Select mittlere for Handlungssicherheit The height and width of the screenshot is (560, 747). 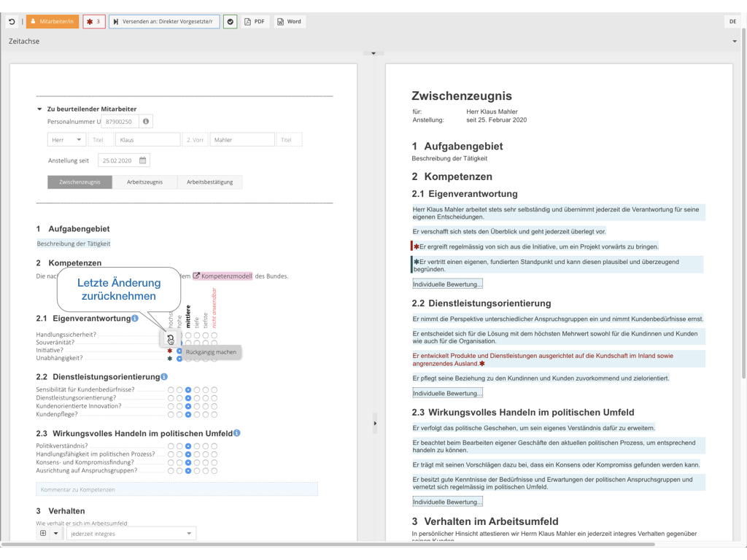pyautogui.click(x=188, y=335)
